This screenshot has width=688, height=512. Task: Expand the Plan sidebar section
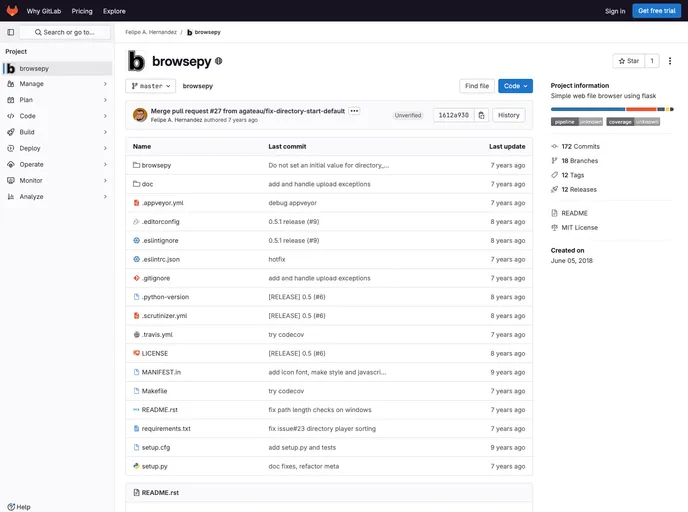pyautogui.click(x=57, y=100)
